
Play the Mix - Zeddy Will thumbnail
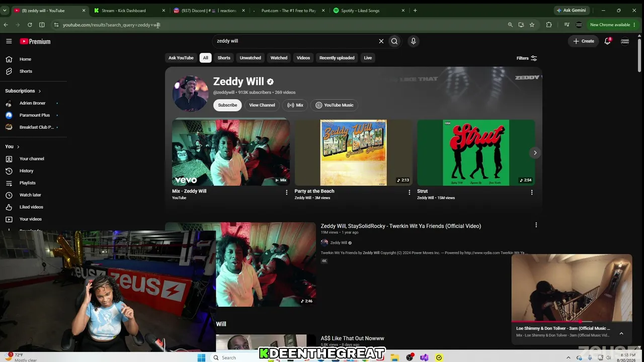pyautogui.click(x=231, y=152)
